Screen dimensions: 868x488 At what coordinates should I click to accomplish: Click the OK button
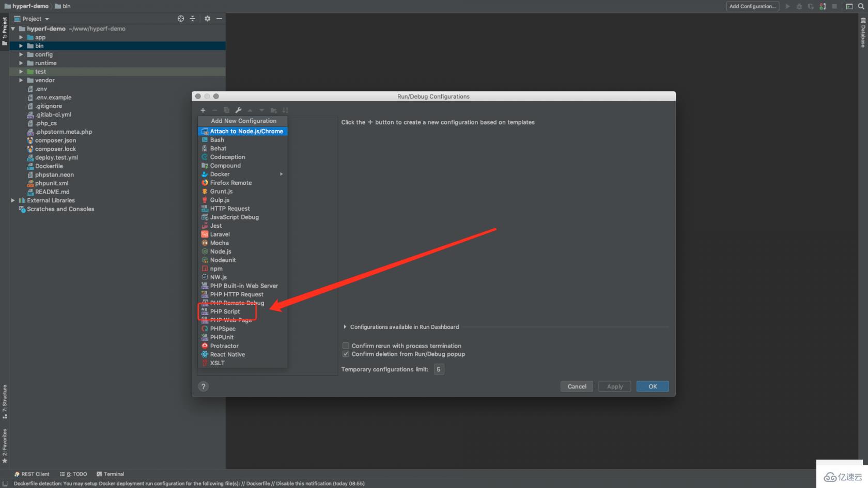pyautogui.click(x=653, y=386)
